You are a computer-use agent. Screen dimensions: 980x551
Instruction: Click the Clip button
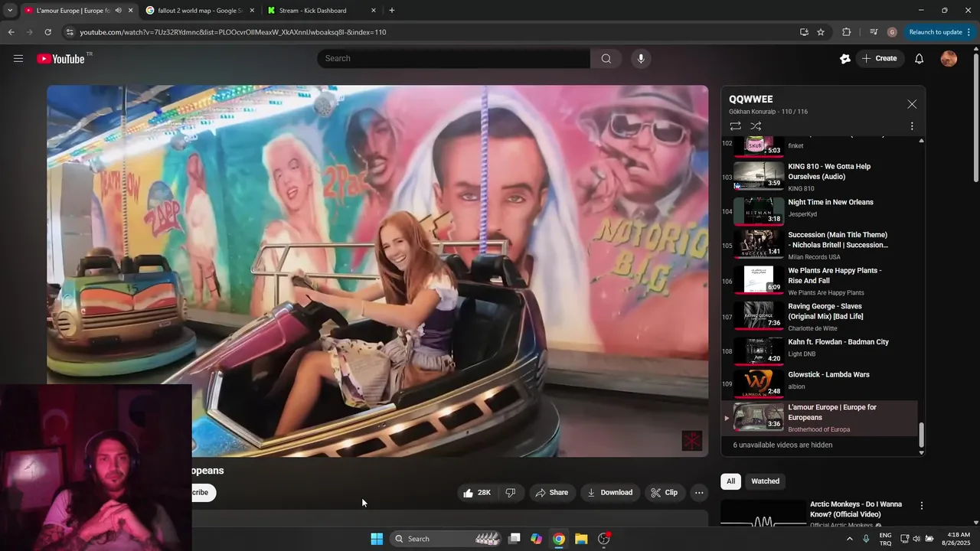pyautogui.click(x=664, y=493)
